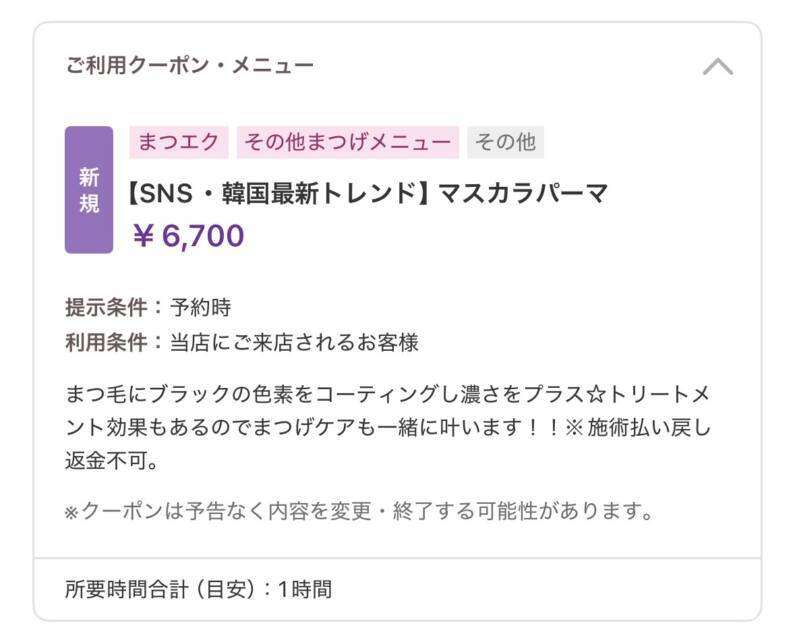The height and width of the screenshot is (630, 795).
Task: Open the マスカラパーマ coupon title
Action: tap(523, 193)
